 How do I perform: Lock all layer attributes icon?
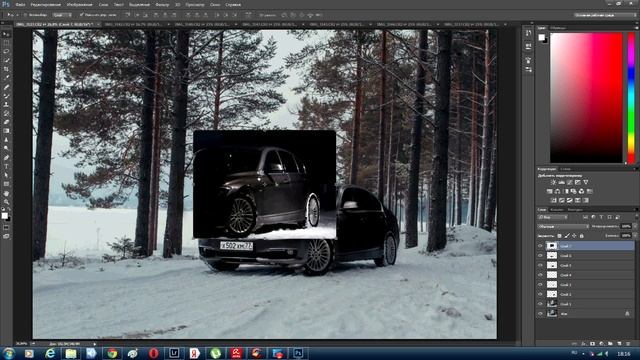582,236
